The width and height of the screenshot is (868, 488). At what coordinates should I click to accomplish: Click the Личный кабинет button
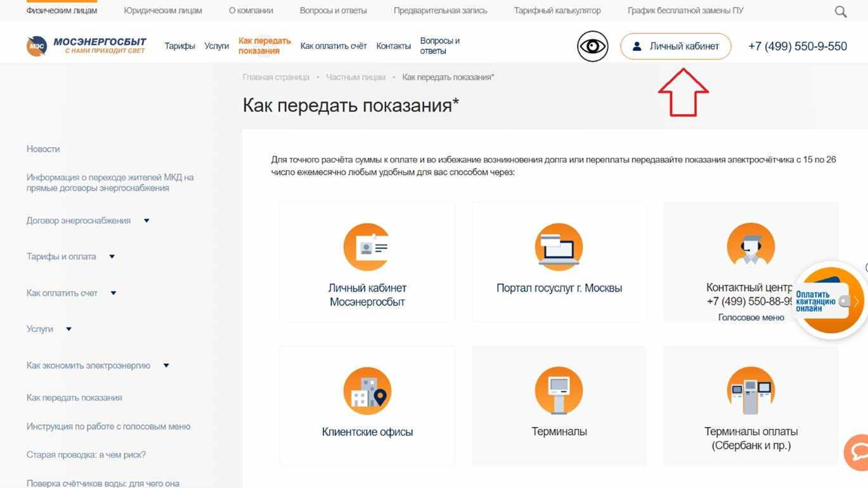pos(675,46)
